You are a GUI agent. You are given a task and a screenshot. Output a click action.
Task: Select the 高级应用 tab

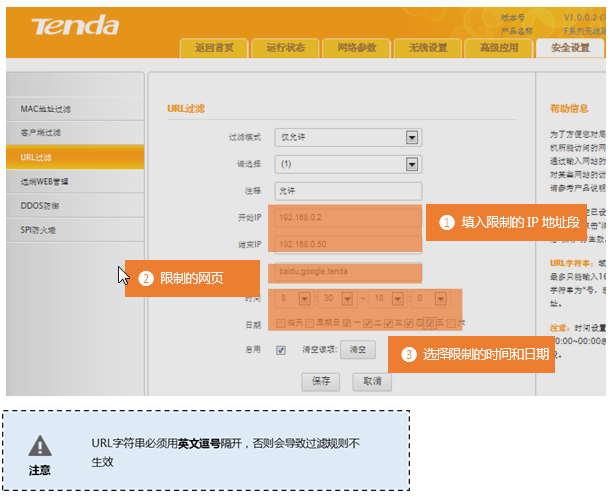pos(498,47)
